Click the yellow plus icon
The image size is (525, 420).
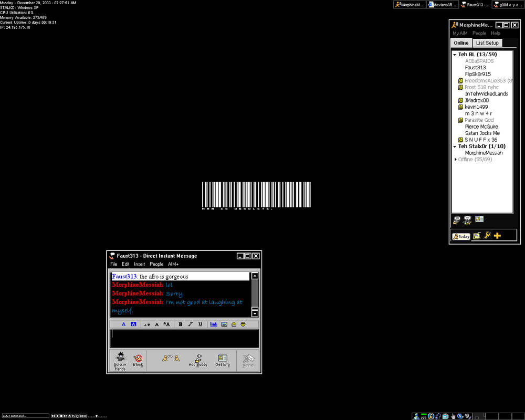pyautogui.click(x=497, y=236)
